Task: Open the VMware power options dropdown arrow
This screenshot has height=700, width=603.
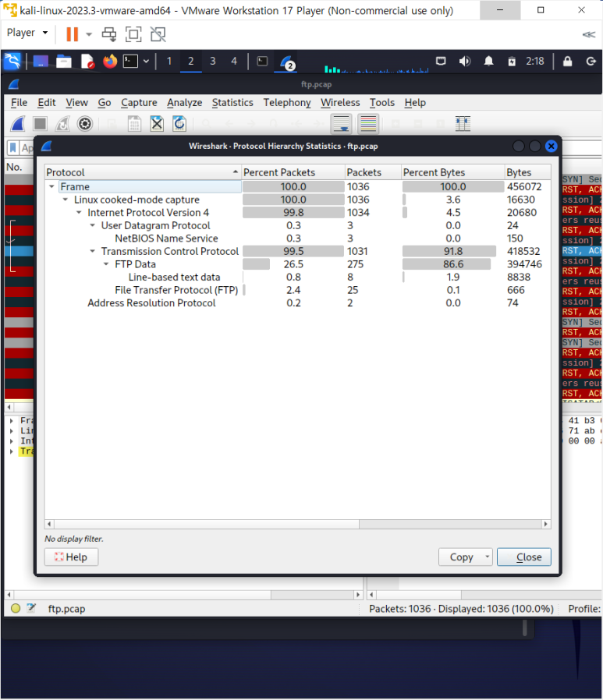Action: tap(89, 34)
